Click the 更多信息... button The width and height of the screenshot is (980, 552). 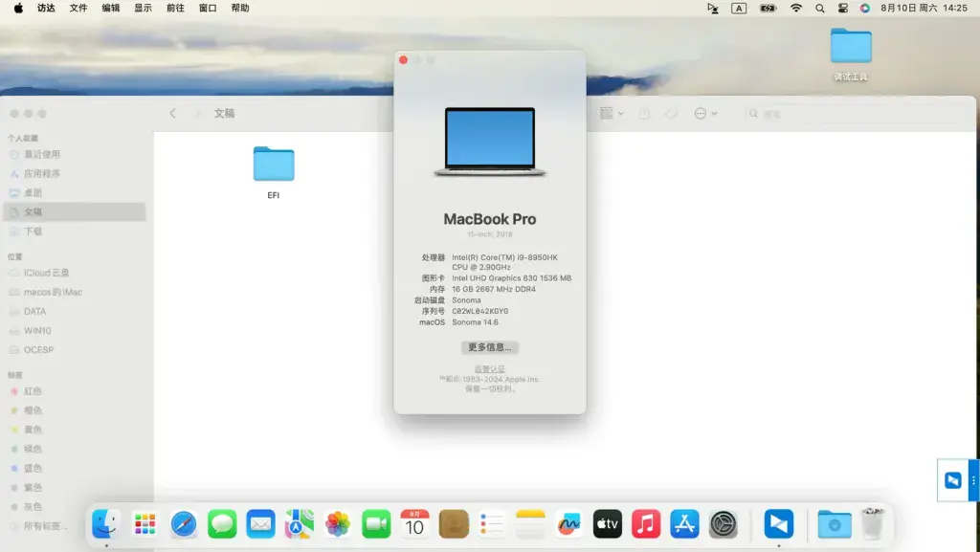pyautogui.click(x=490, y=347)
